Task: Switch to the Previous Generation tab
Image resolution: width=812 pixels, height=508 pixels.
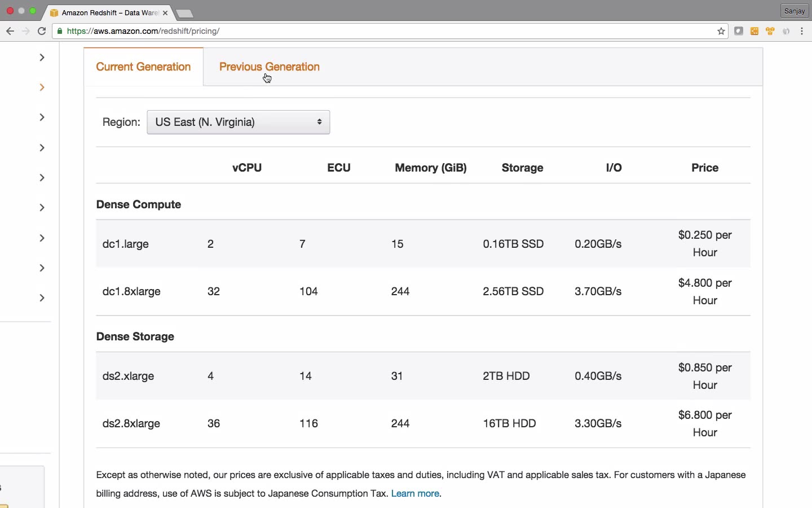Action: (270, 67)
